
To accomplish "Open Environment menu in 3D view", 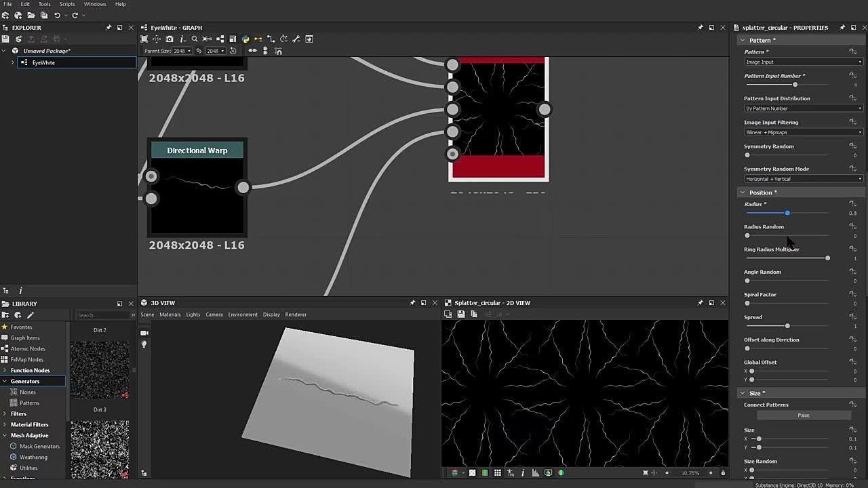I will pos(242,314).
